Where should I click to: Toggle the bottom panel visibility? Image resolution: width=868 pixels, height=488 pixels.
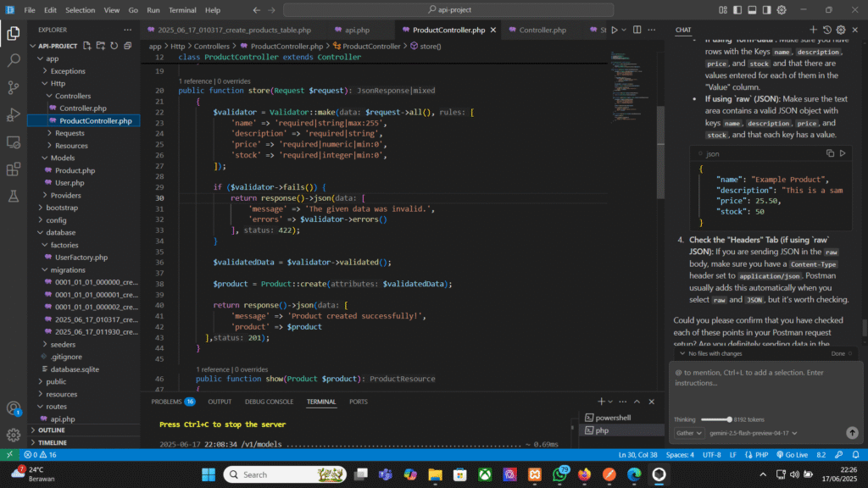[753, 10]
